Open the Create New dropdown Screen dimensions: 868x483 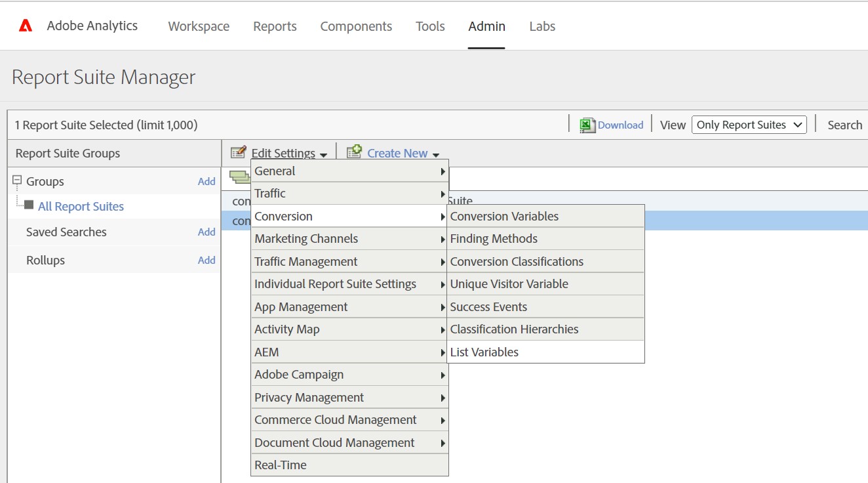pos(403,153)
